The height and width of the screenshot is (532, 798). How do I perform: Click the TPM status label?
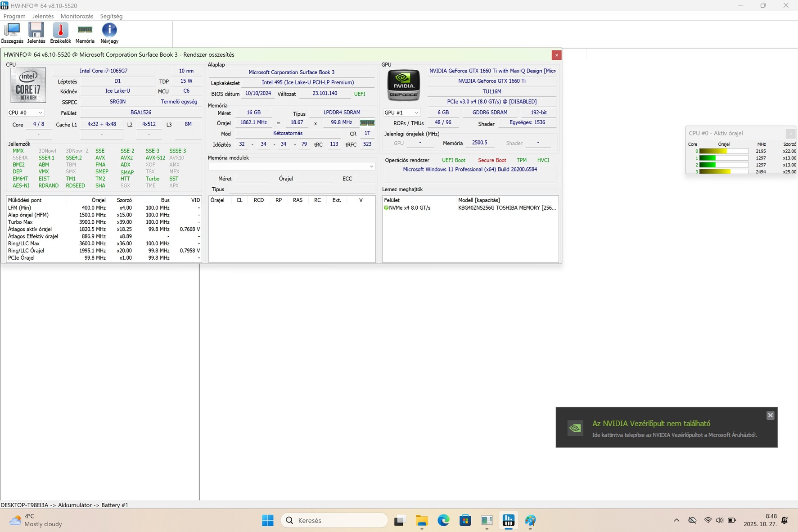[x=522, y=160]
